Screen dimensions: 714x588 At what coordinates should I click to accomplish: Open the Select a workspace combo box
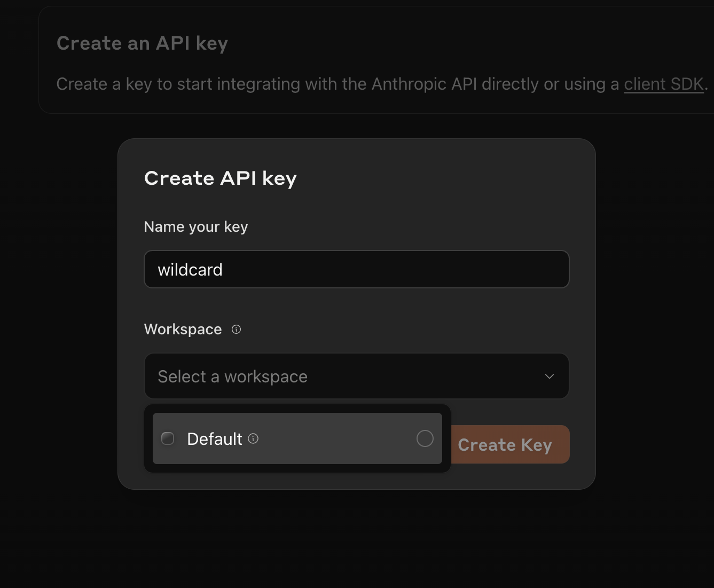356,377
